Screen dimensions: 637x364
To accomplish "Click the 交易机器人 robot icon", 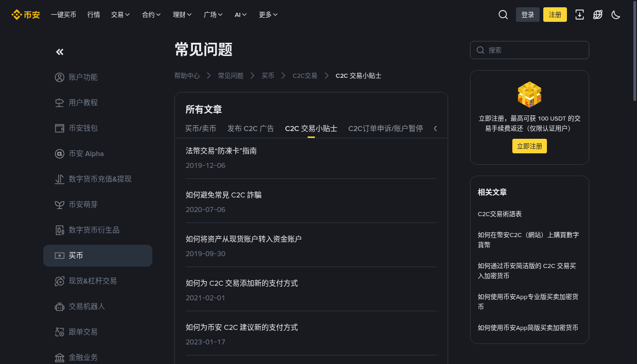I will pos(60,307).
